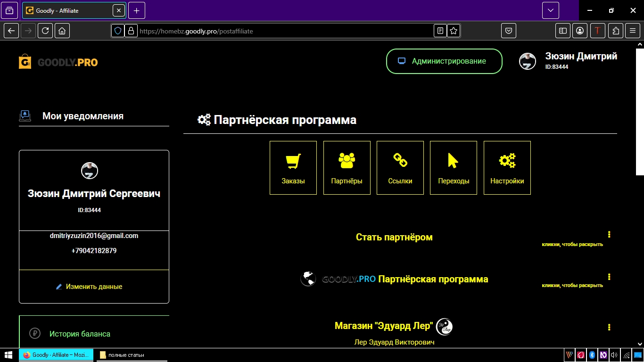Open the three-dot menu beside Магазин Эдуард Лер

click(609, 327)
